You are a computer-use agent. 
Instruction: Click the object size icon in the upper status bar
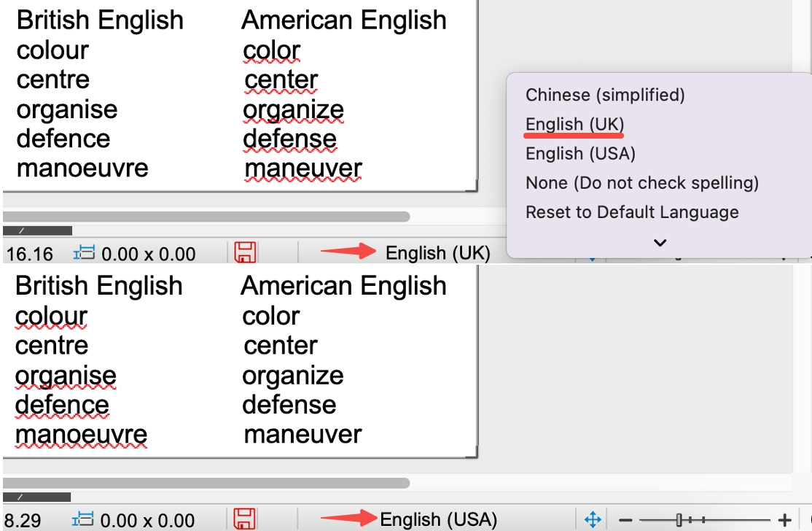tap(85, 253)
